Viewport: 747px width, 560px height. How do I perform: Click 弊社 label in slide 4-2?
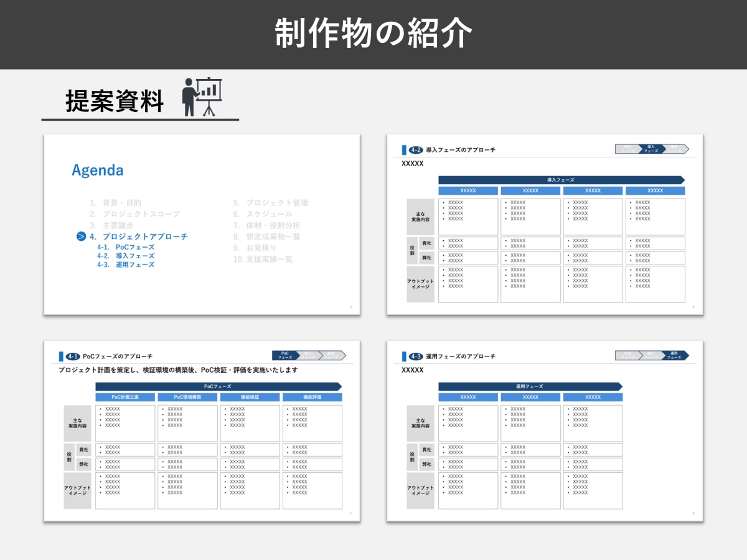point(427,258)
